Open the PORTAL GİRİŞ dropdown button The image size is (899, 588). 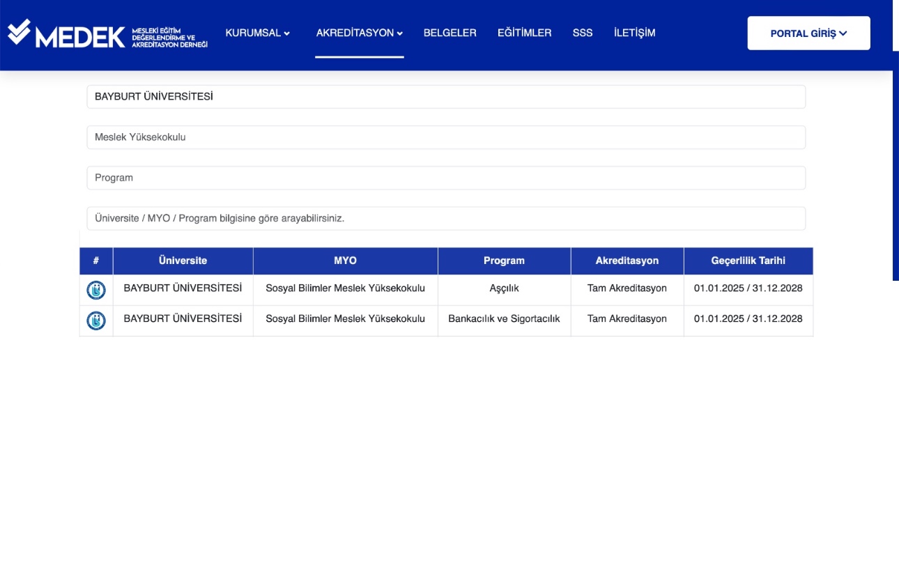click(808, 33)
